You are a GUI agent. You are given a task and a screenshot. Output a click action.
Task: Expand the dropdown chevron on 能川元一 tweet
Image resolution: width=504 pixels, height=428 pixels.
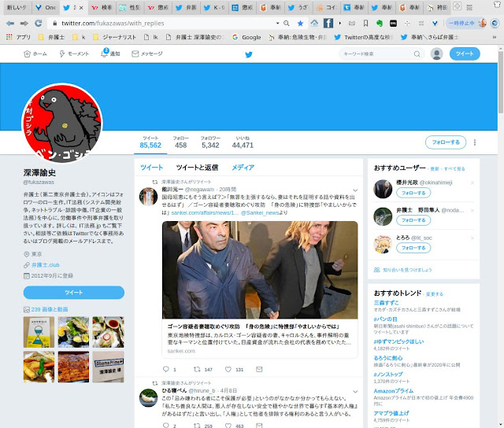coord(355,190)
